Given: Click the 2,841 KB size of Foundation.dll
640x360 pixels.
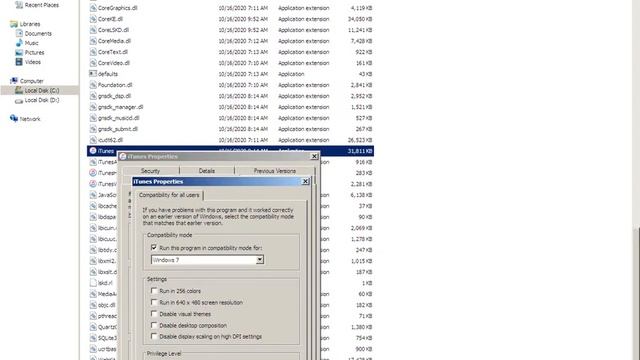Looking at the screenshot, I should 361,85.
